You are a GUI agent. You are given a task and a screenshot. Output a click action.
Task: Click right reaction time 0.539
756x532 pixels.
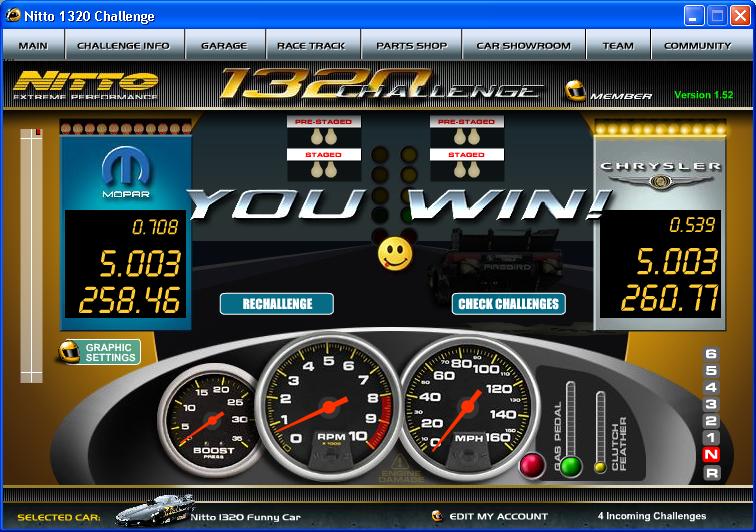coord(692,225)
